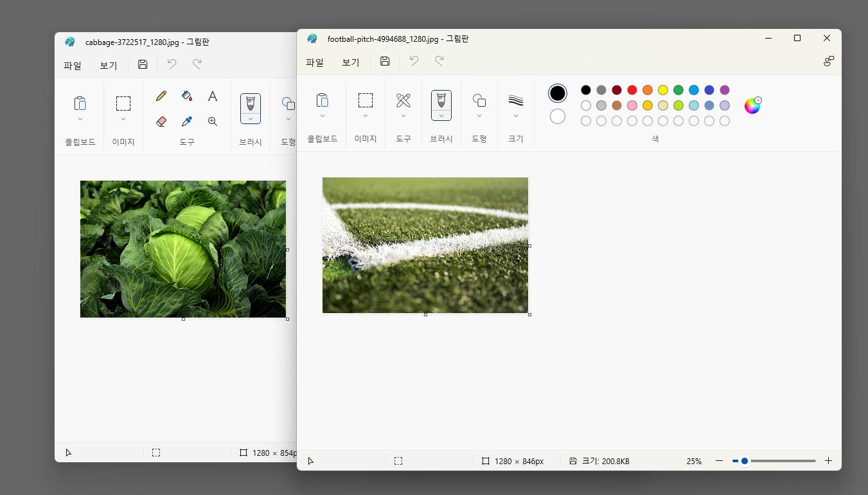Expand 클립보드 chevron in football-pitch window
Screen dimensions: 868x495
click(x=323, y=116)
